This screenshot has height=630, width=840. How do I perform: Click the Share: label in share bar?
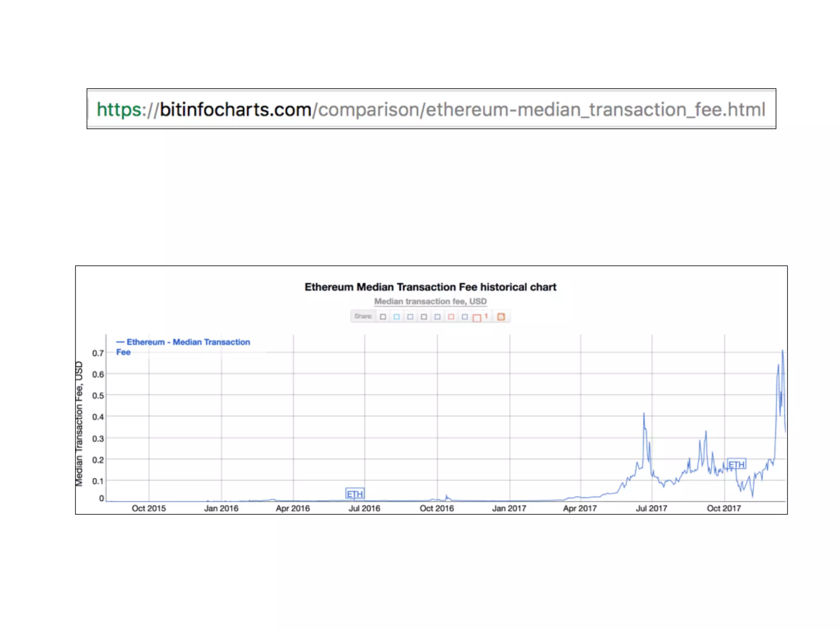coord(363,316)
